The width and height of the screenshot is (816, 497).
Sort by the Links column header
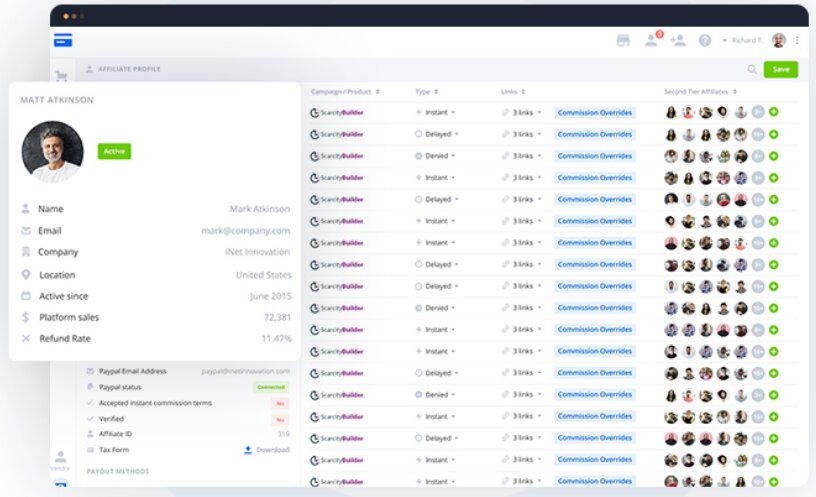pos(513,92)
